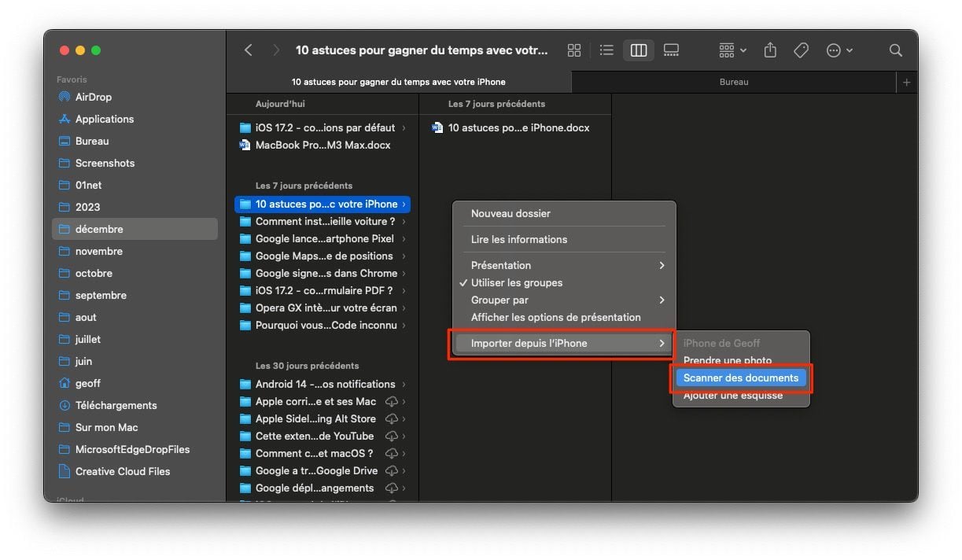962x560 pixels.
Task: Select 'Google Maps...e de positions' folder
Action: coord(323,256)
